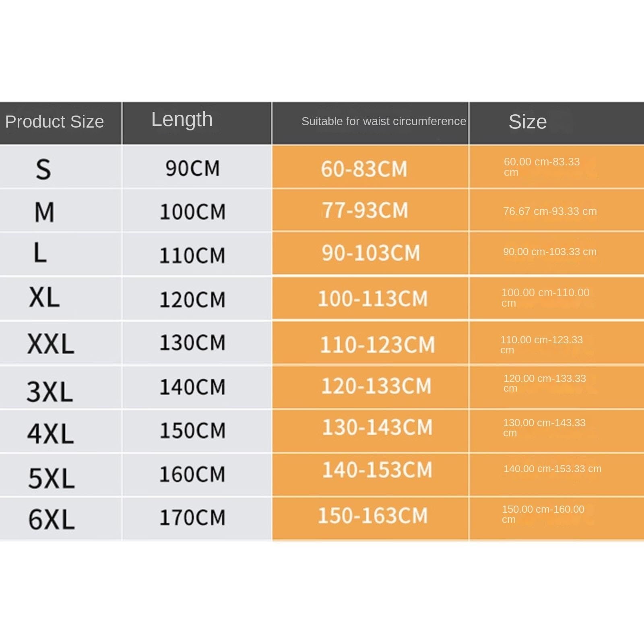Select the 6XL size label
The image size is (644, 644).
tap(52, 519)
